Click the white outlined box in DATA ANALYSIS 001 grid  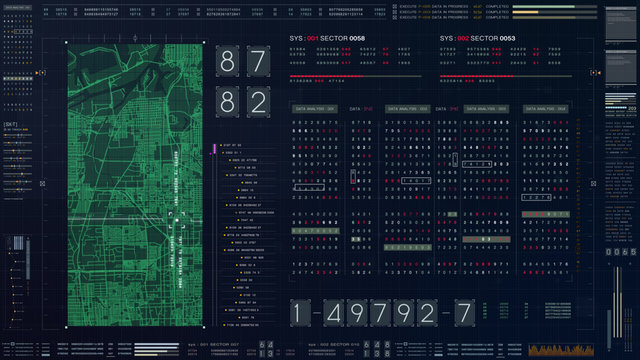point(309,188)
